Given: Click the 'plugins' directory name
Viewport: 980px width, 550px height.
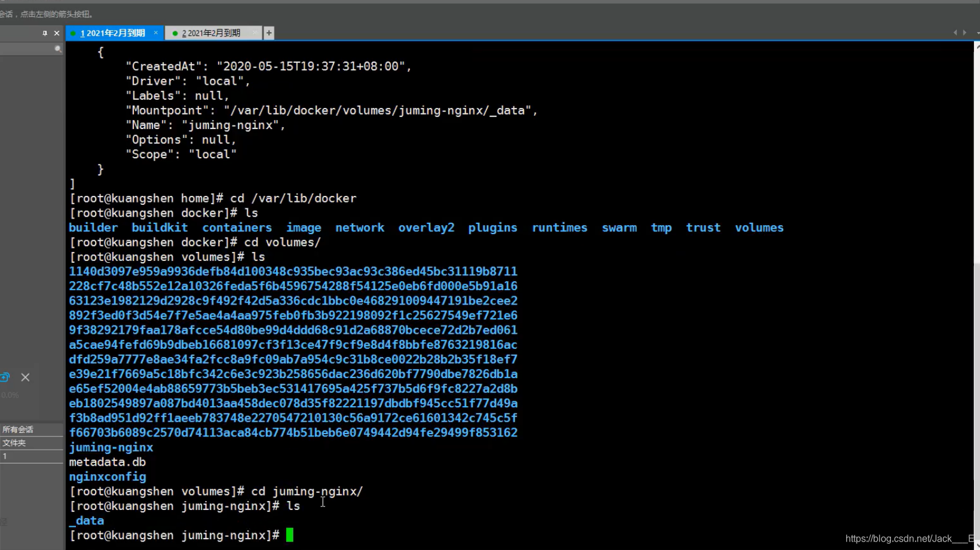Looking at the screenshot, I should click(493, 228).
